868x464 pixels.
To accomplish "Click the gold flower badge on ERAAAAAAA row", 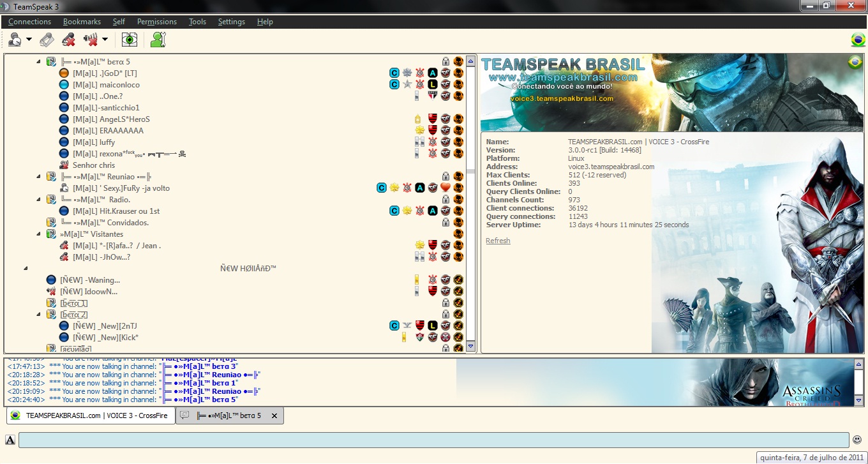I will 420,131.
